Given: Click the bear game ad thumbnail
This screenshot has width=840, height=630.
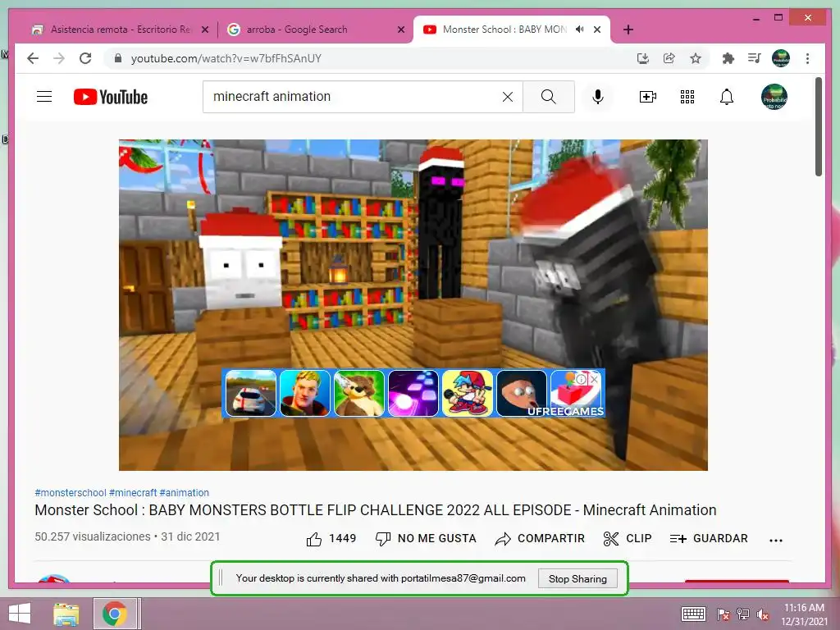Looking at the screenshot, I should coord(359,393).
